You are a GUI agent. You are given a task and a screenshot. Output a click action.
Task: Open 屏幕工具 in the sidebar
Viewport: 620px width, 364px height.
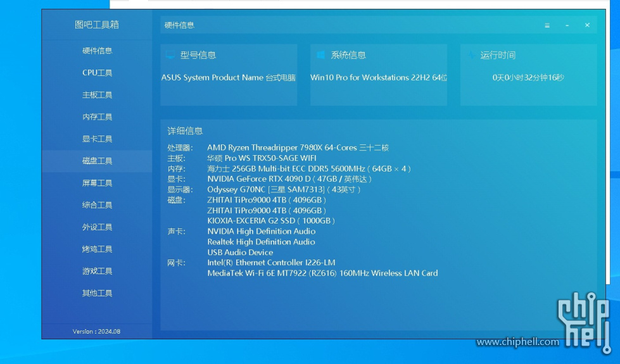(x=98, y=183)
